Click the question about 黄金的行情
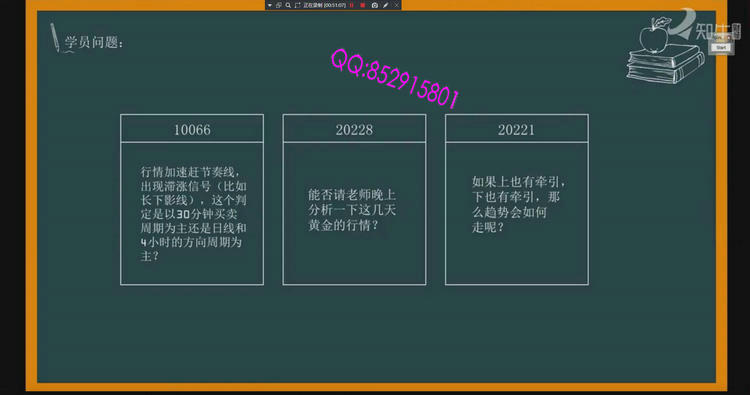750x395 pixels. [x=352, y=209]
